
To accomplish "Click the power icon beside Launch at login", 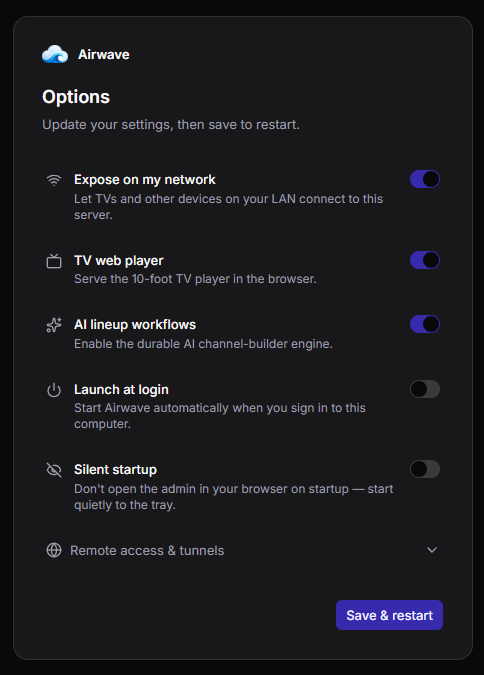I will (x=54, y=390).
